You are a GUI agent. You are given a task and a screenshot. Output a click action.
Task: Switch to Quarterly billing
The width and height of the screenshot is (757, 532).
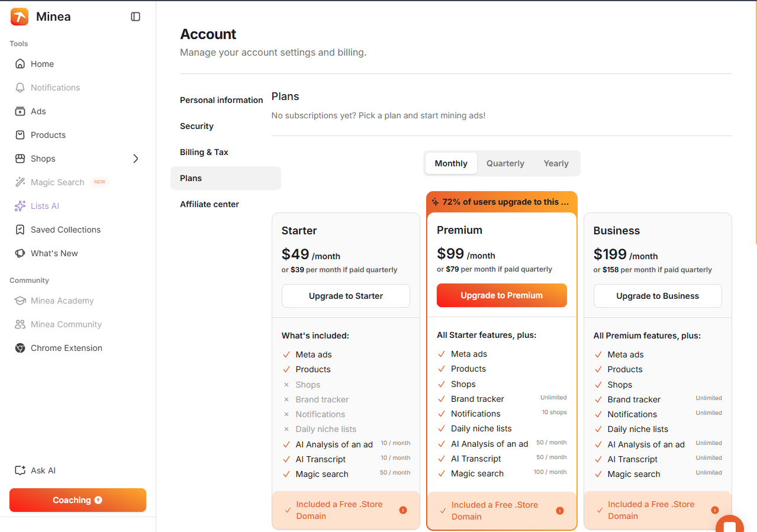tap(505, 163)
